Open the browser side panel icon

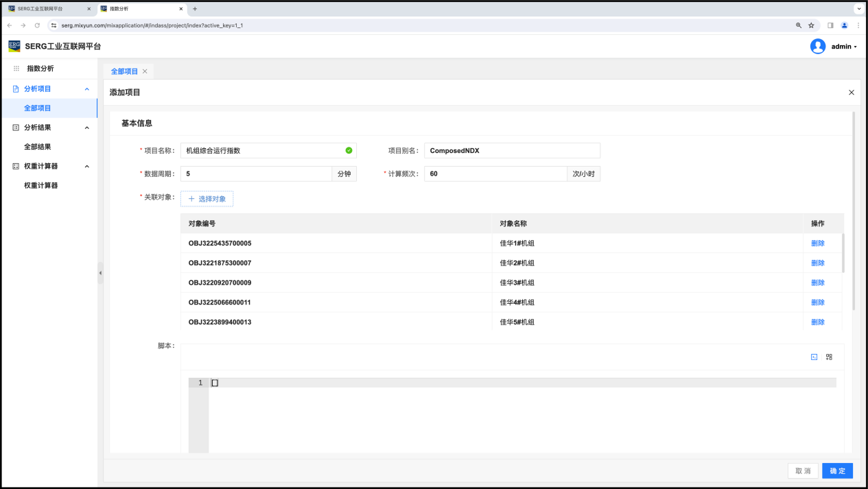830,25
